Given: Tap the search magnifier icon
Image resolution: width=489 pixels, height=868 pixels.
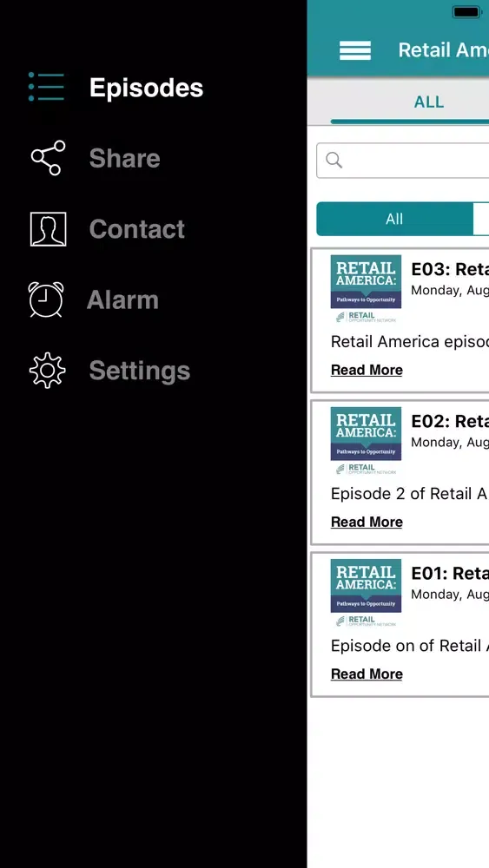Looking at the screenshot, I should point(334,160).
